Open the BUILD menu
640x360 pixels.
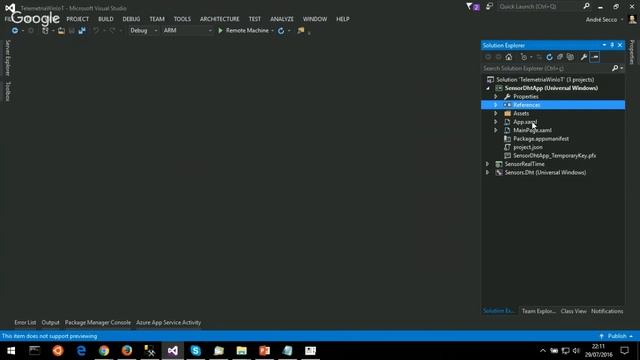(x=106, y=19)
